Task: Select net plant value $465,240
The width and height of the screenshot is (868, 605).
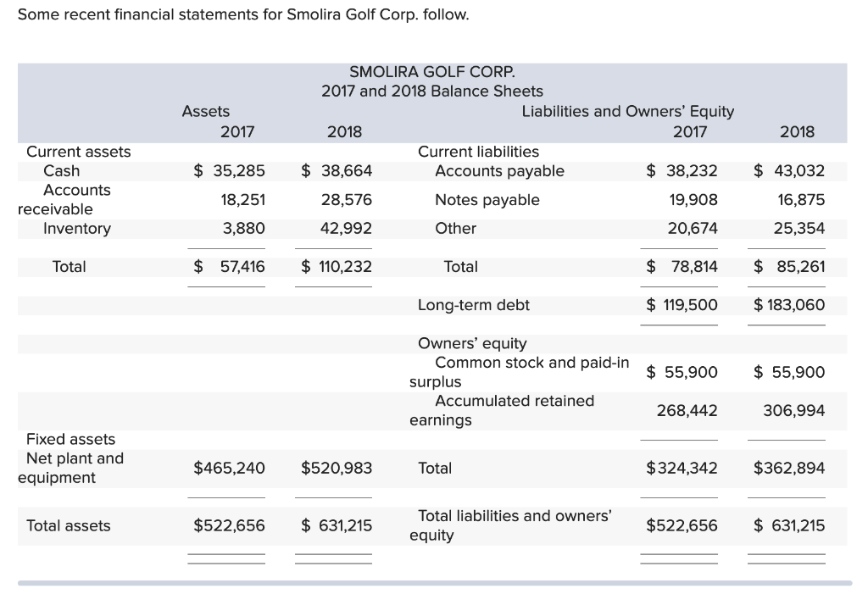Action: click(x=229, y=469)
